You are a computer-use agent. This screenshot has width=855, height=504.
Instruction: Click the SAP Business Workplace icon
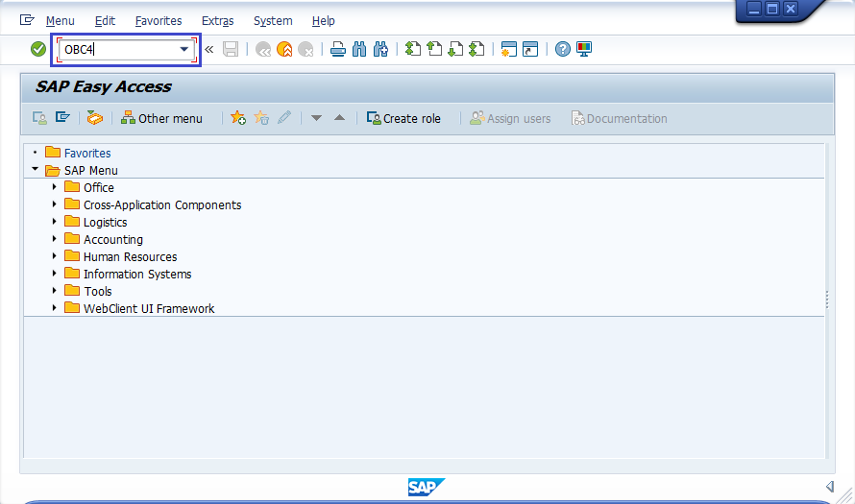tap(95, 118)
